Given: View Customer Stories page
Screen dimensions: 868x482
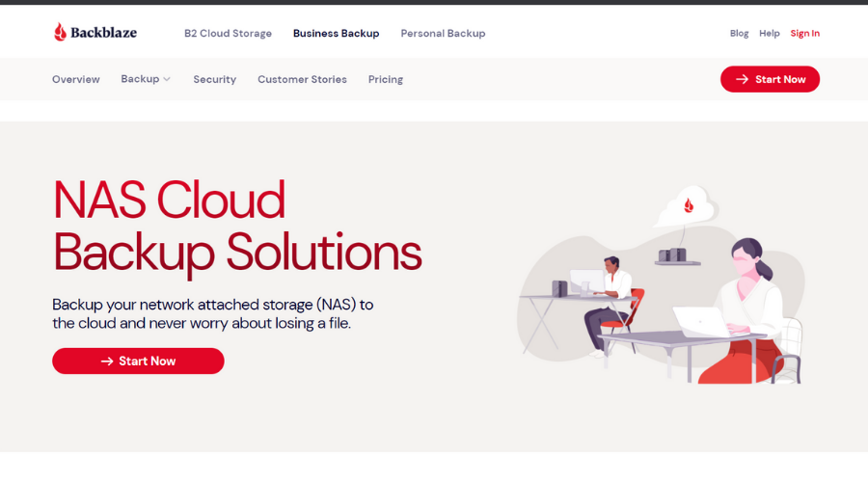Looking at the screenshot, I should 302,79.
